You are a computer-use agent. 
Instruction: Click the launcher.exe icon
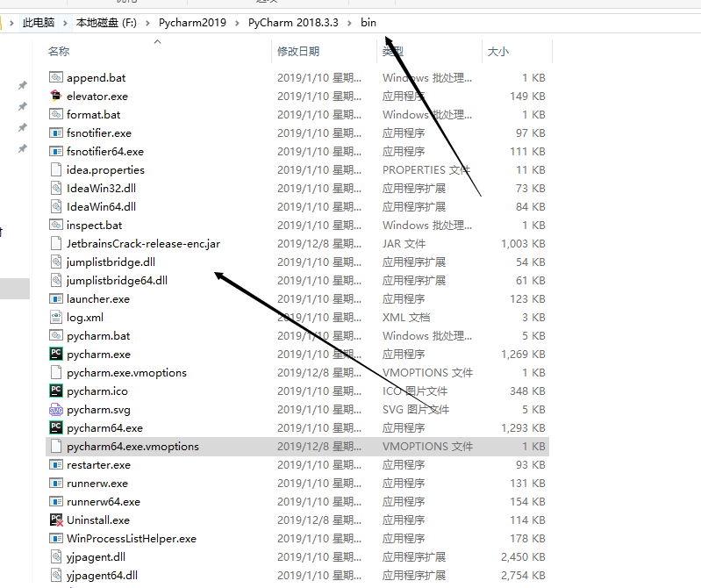coord(56,298)
